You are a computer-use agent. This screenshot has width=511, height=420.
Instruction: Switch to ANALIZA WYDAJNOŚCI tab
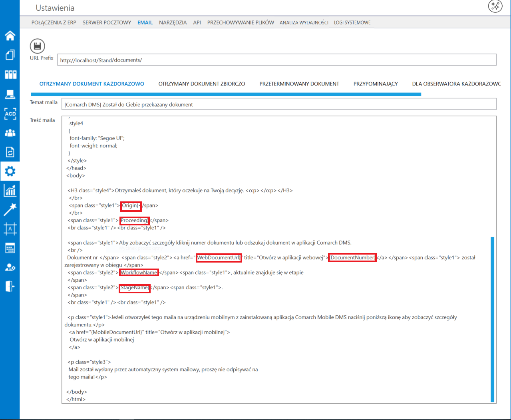[x=304, y=23]
